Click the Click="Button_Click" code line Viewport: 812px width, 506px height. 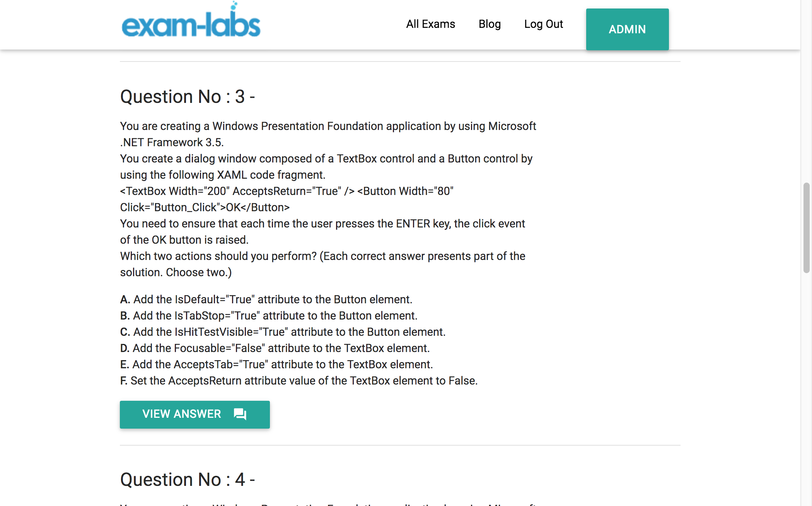(205, 207)
